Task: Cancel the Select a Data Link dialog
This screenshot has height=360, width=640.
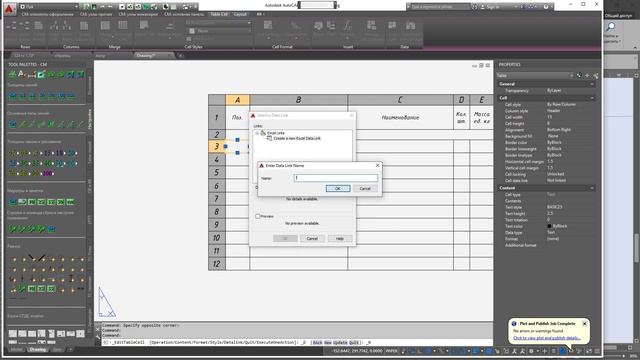Action: (312, 238)
